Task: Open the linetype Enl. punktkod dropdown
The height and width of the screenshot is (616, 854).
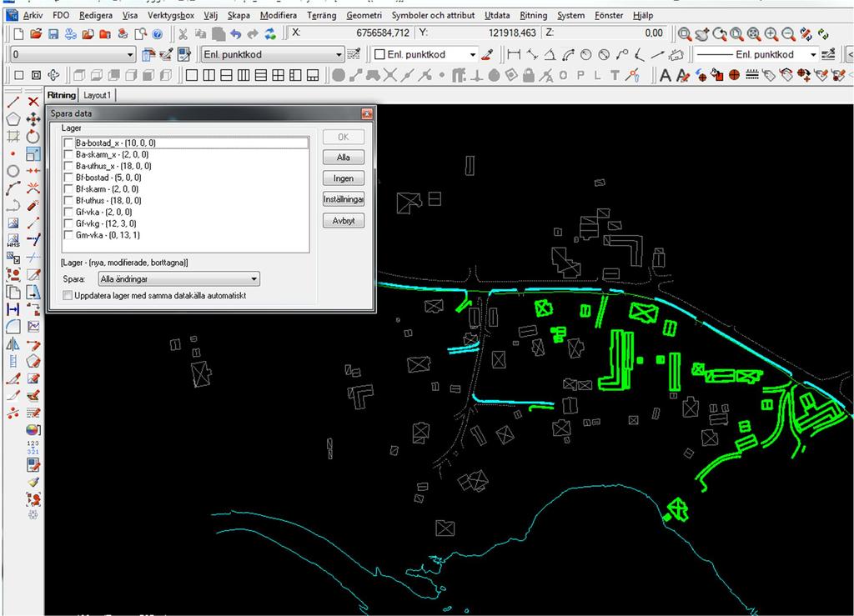Action: tap(756, 54)
